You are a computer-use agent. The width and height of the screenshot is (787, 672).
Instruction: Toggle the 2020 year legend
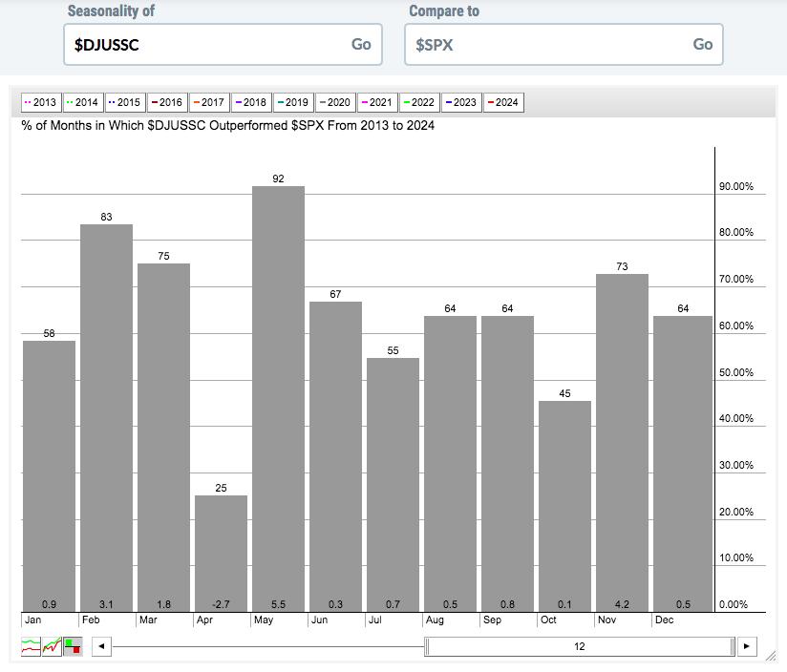tap(335, 102)
